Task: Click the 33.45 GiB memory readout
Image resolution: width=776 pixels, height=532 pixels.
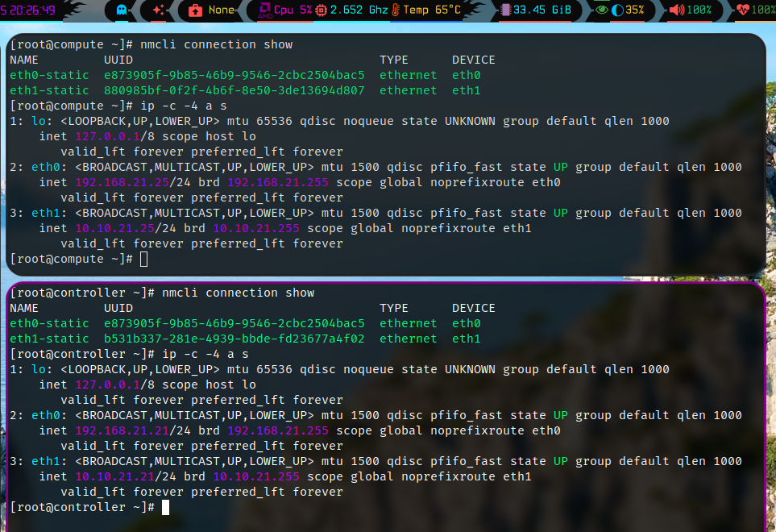Action: click(542, 10)
